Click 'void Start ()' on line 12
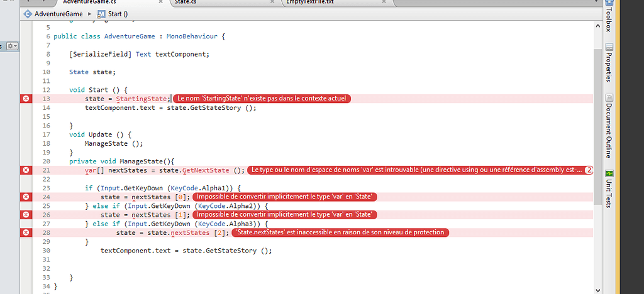The height and width of the screenshot is (294, 644). point(95,90)
